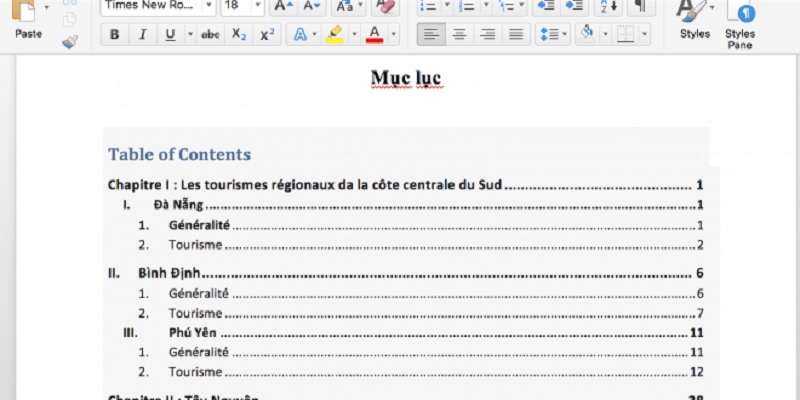This screenshot has height=400, width=800.
Task: Click the 'Tourisme' entry pointing to page 2
Action: 421,245
